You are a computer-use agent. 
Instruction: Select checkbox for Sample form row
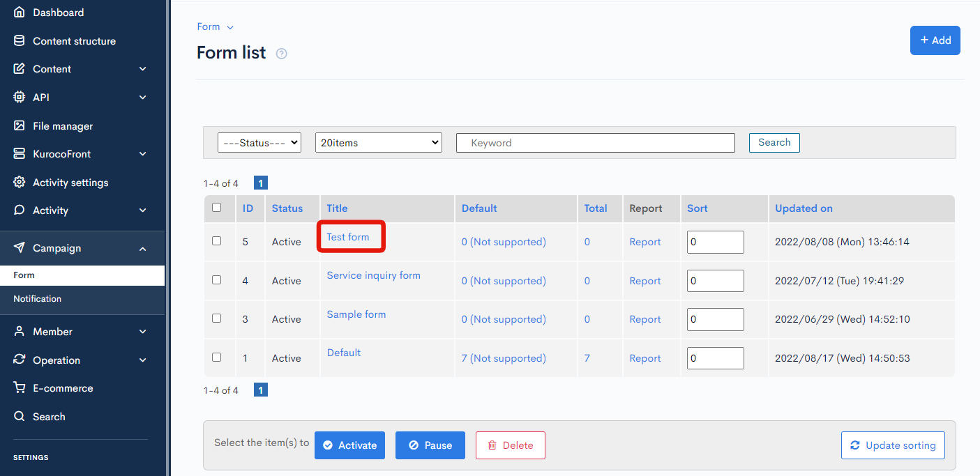pyautogui.click(x=216, y=318)
